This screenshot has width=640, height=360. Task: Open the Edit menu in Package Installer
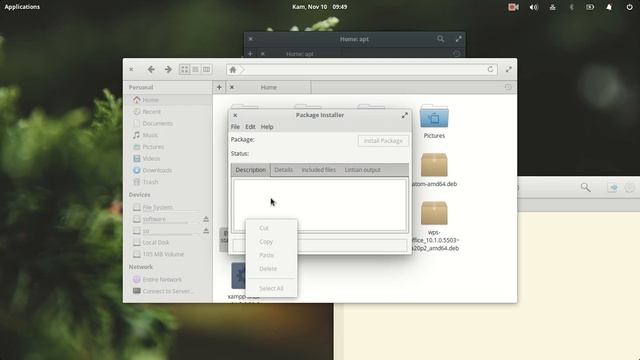250,127
